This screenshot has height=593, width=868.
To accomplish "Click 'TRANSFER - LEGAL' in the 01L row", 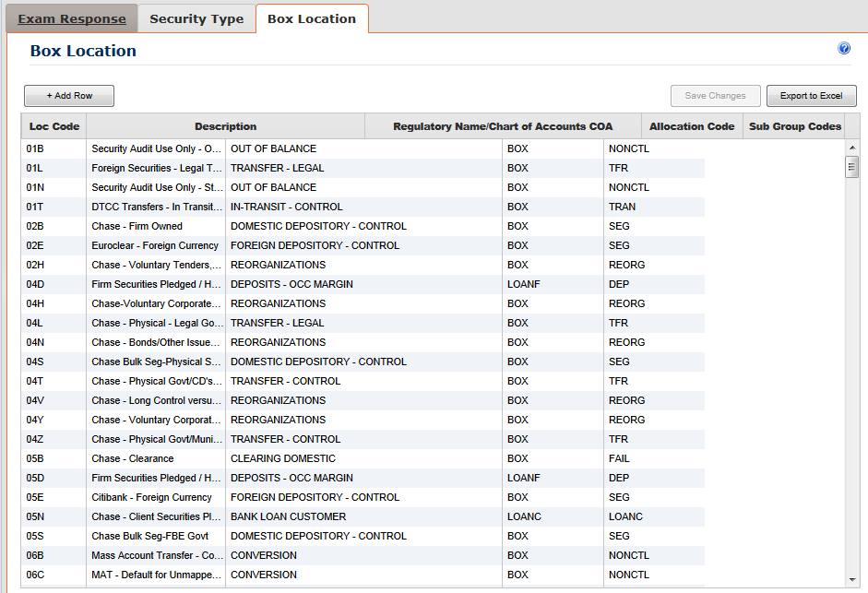I will coord(278,169).
